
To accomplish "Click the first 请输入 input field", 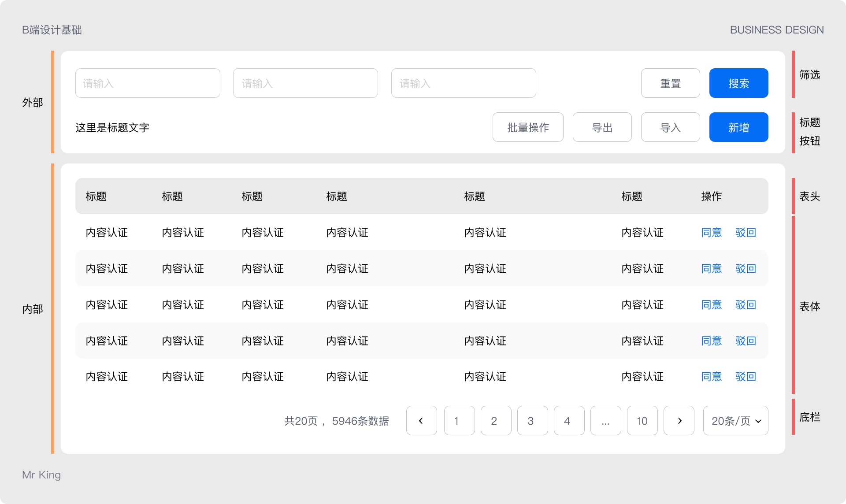I will pyautogui.click(x=148, y=83).
